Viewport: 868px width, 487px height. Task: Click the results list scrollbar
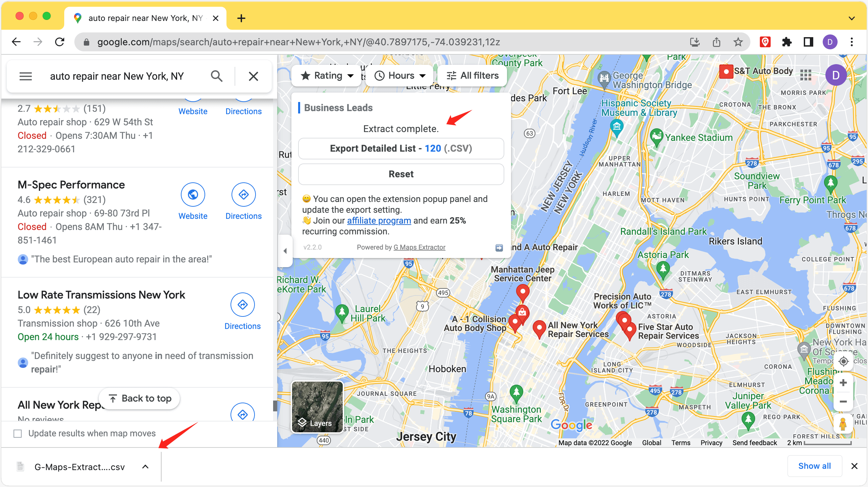(x=275, y=405)
